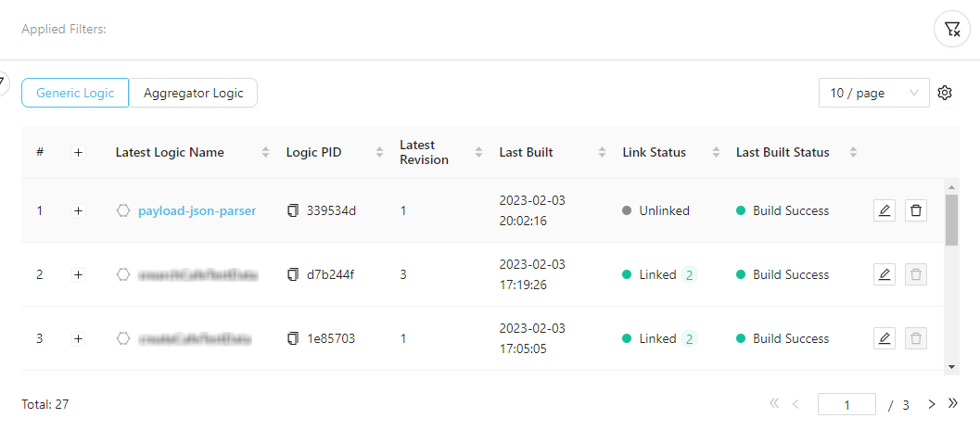
Task: Switch to the Aggregator Logic tab
Action: (193, 93)
